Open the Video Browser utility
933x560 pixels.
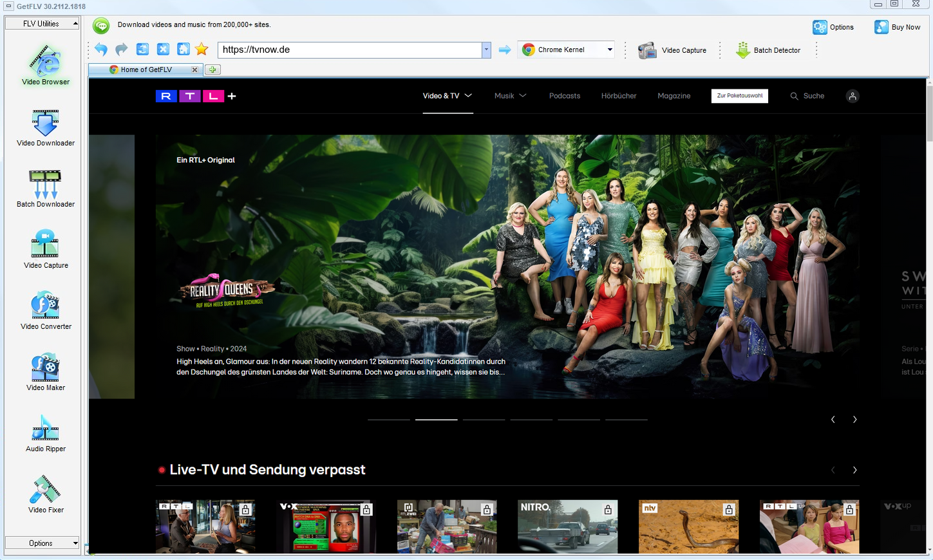[x=46, y=66]
